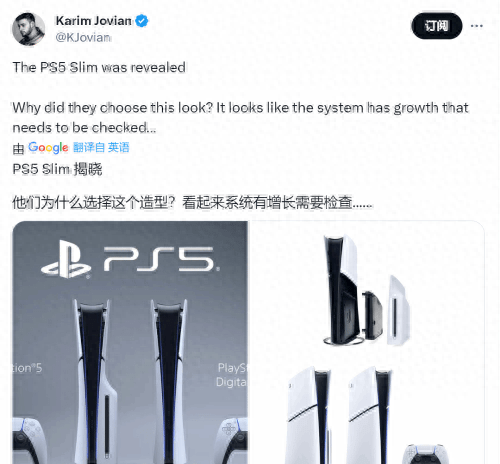Click the detachable disc drive in right image
Viewport: 500px width, 464px height.
[x=372, y=315]
